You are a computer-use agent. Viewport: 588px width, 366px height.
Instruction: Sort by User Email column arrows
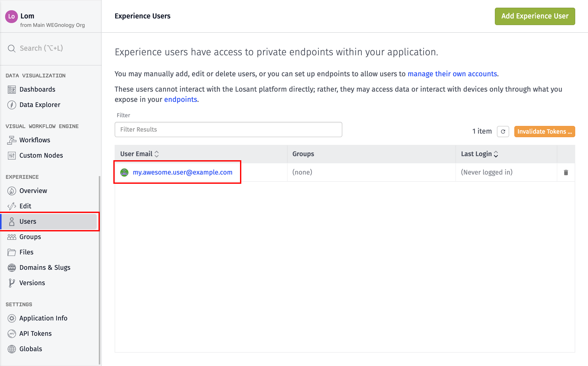point(157,154)
